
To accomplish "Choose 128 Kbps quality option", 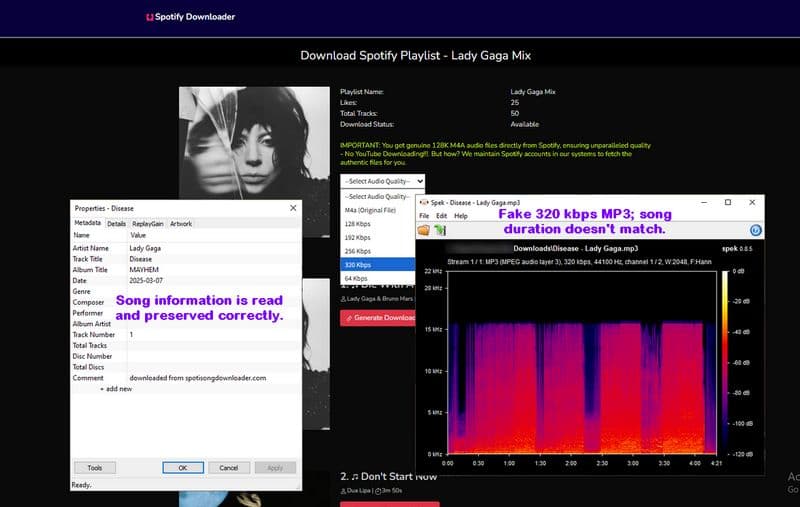I will click(378, 224).
